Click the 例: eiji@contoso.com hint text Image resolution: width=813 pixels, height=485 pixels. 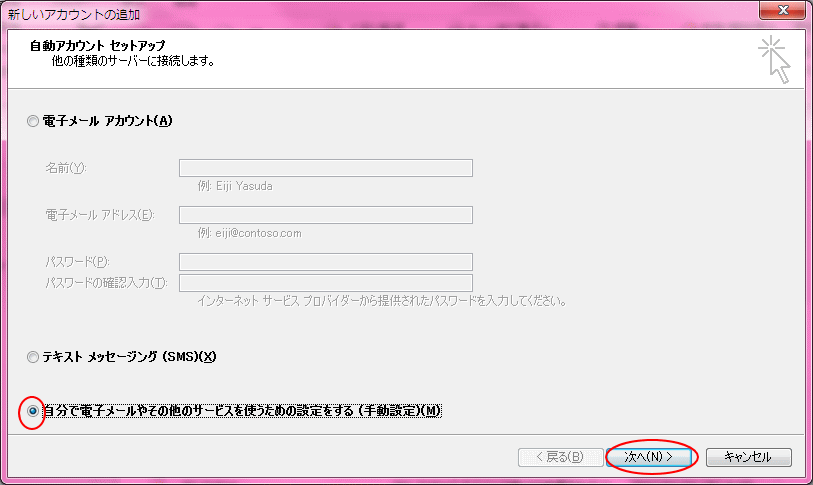[x=249, y=233]
